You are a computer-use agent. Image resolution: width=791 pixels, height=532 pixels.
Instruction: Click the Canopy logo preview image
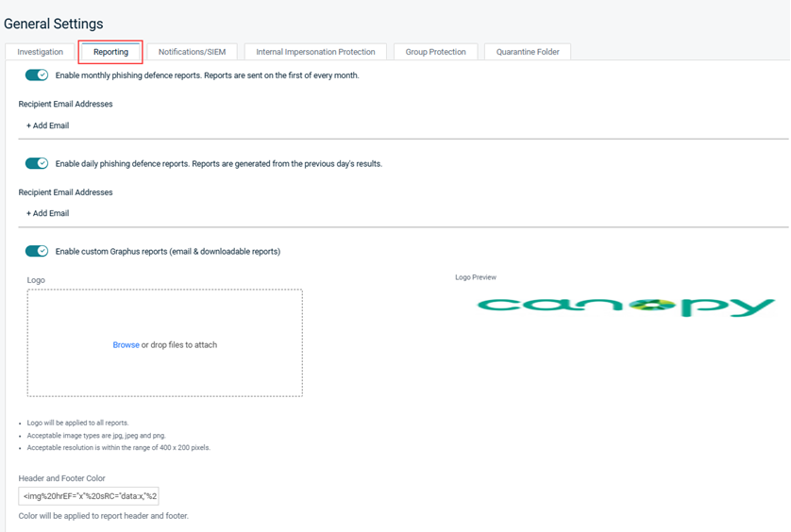tap(626, 308)
